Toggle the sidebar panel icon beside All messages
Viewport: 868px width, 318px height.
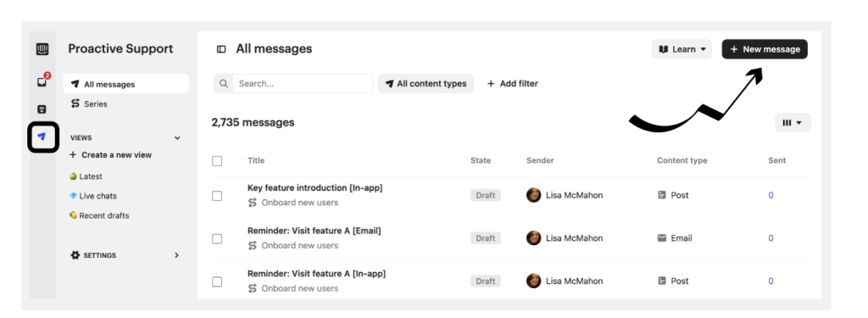pos(221,49)
